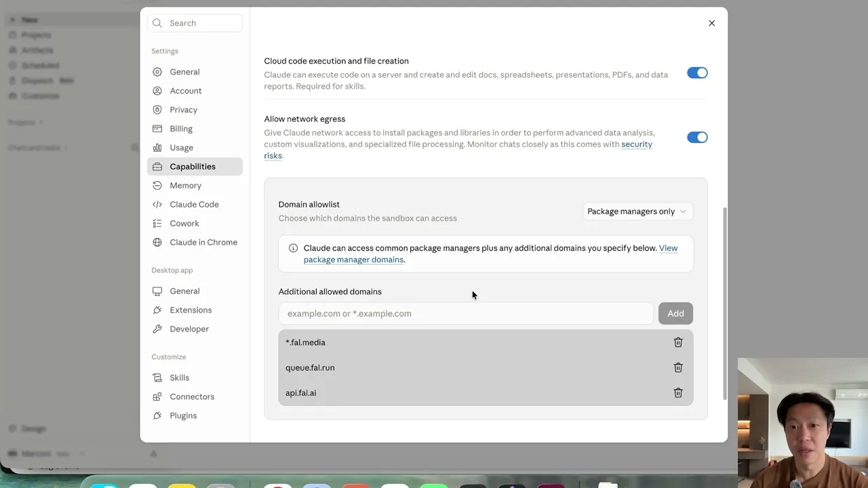The width and height of the screenshot is (868, 488).
Task: Click the info icon in allowlist notice
Action: 293,248
